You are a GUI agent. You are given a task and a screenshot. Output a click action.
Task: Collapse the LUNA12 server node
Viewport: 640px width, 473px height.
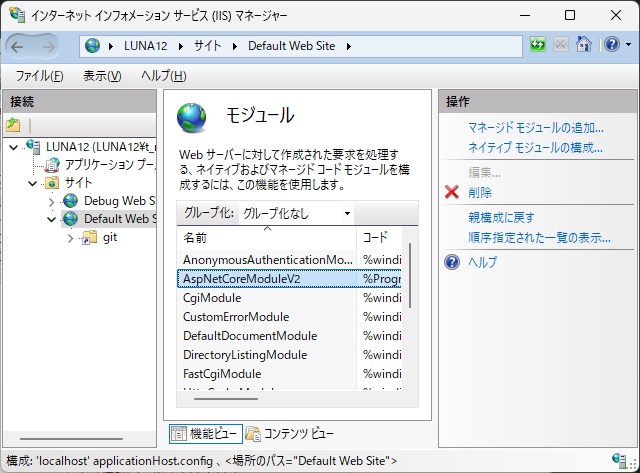click(x=13, y=147)
